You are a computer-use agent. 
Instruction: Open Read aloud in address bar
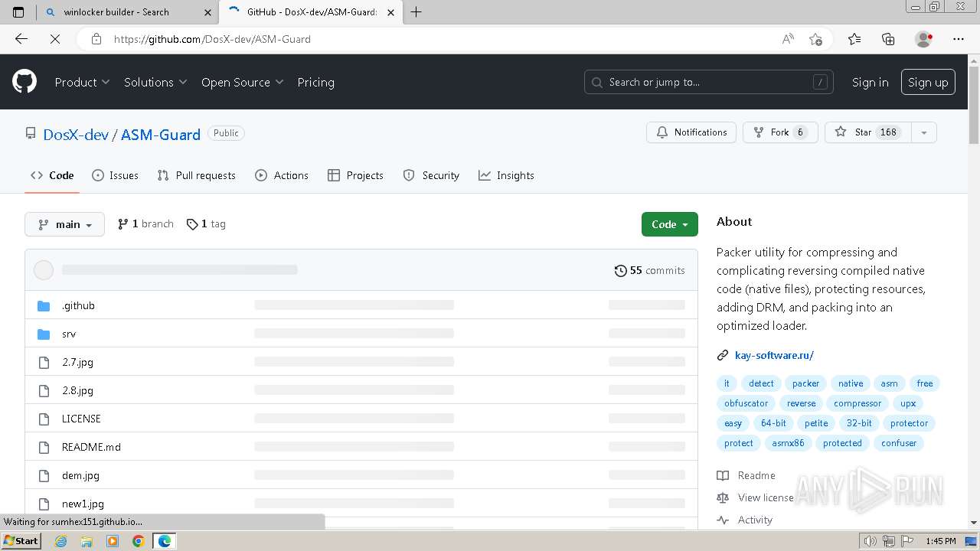[788, 39]
